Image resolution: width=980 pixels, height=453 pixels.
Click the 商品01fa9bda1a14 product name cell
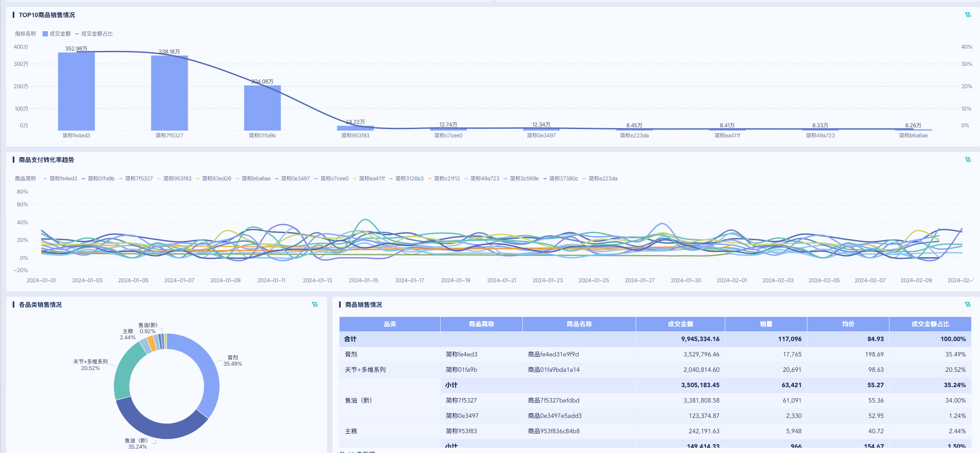click(x=553, y=370)
